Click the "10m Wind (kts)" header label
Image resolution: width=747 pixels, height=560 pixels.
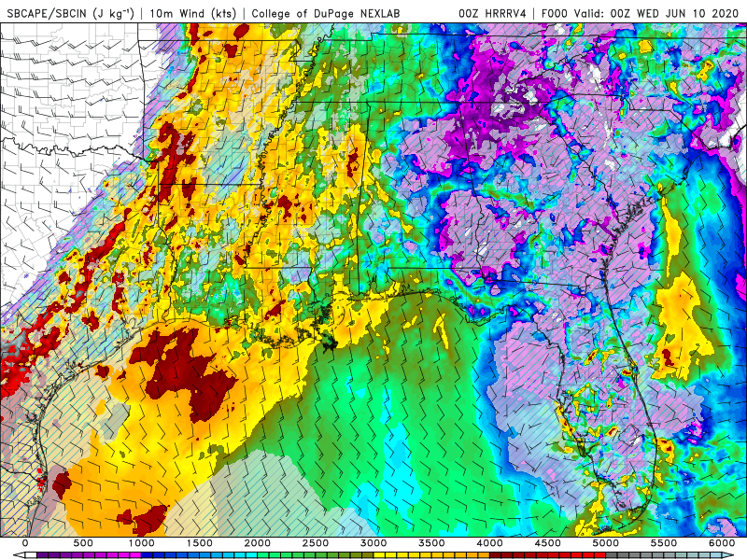(x=193, y=13)
